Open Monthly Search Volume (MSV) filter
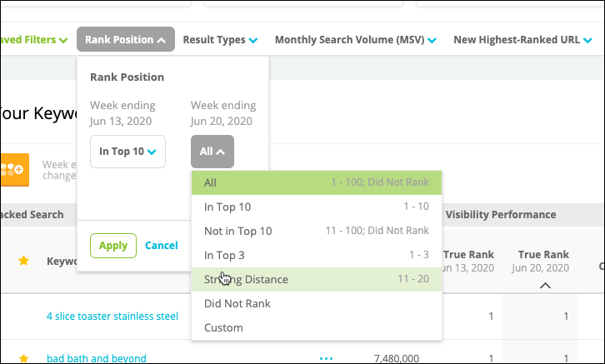 355,40
